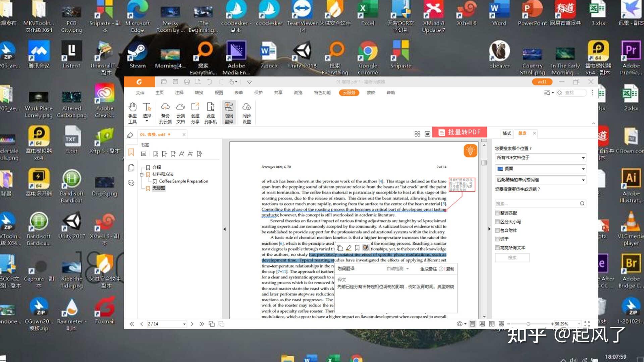
Task: Open the search location dropdown (所有PDF文档位于)
Action: click(x=541, y=158)
